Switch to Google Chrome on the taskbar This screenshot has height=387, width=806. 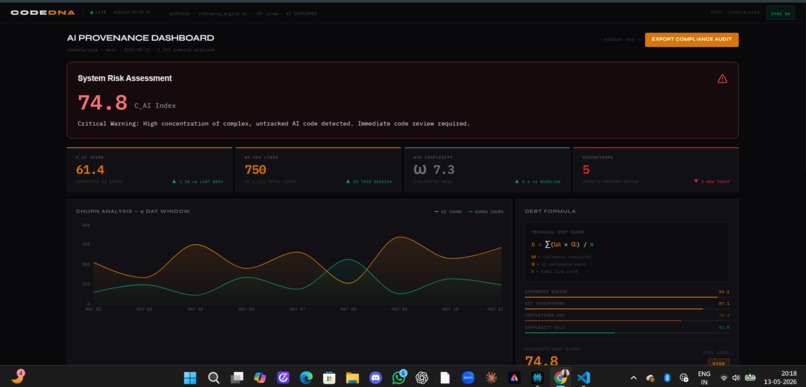click(x=561, y=378)
